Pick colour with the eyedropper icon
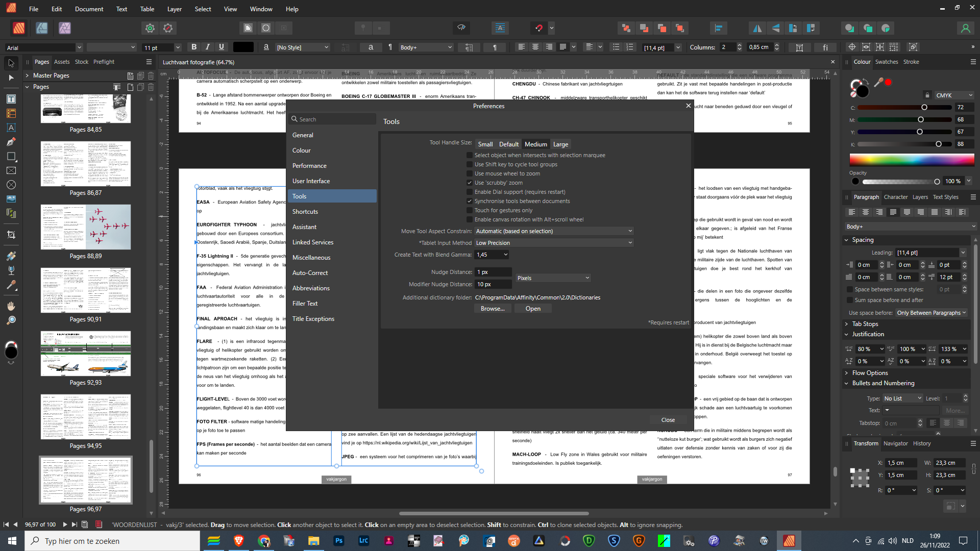 click(x=878, y=82)
